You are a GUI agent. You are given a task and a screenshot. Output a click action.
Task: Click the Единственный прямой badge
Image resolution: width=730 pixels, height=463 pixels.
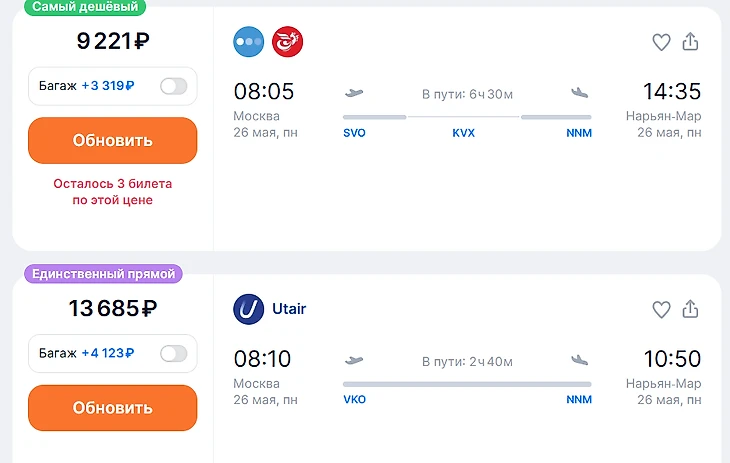[104, 274]
